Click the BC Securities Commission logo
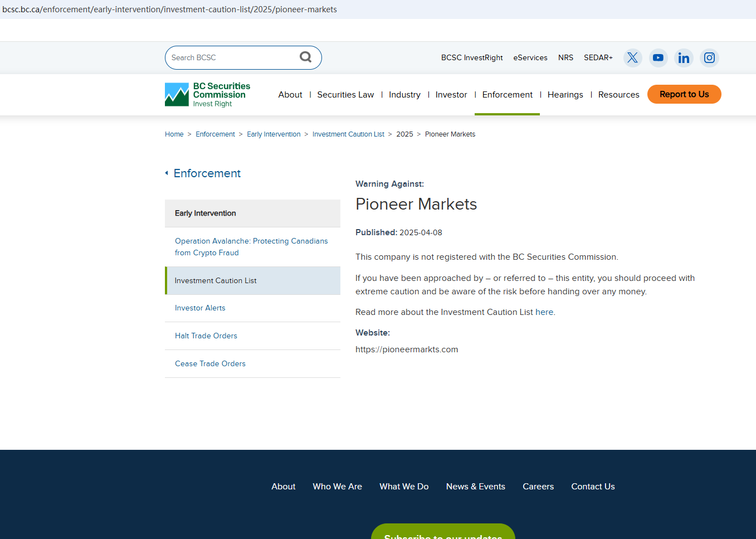Viewport: 756px width, 539px height. (207, 95)
